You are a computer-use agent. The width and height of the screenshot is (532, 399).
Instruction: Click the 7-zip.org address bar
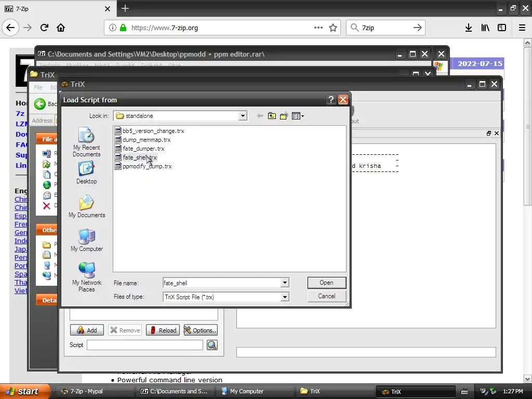220,28
